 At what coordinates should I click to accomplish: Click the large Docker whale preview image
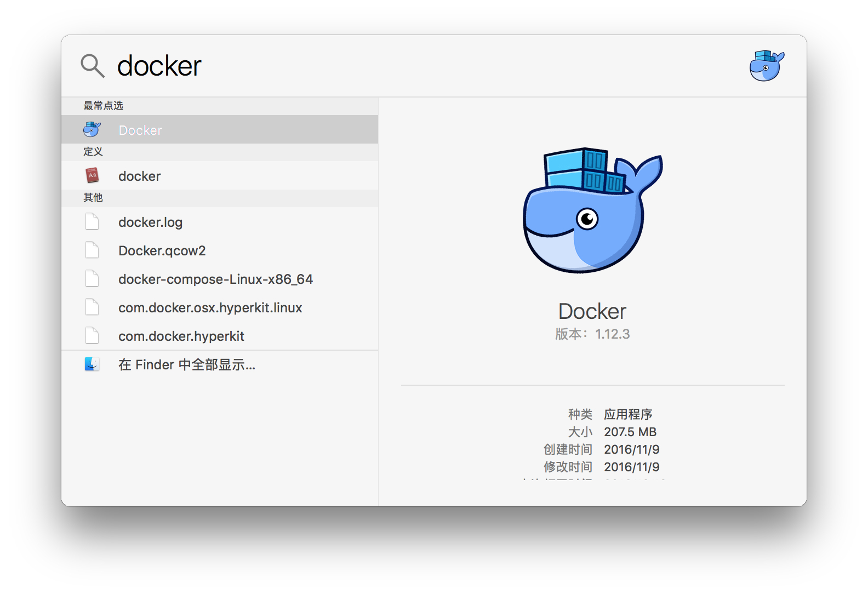[x=593, y=210]
